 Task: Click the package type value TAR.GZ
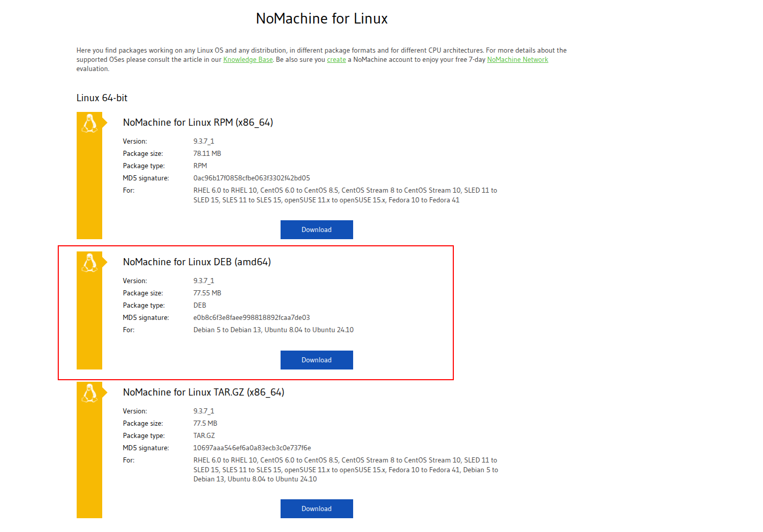click(x=204, y=436)
